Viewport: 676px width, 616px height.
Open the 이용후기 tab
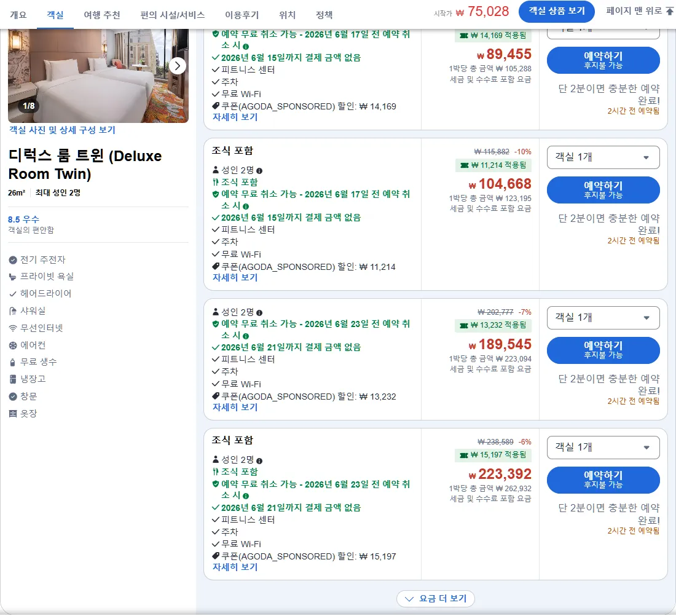(x=242, y=15)
